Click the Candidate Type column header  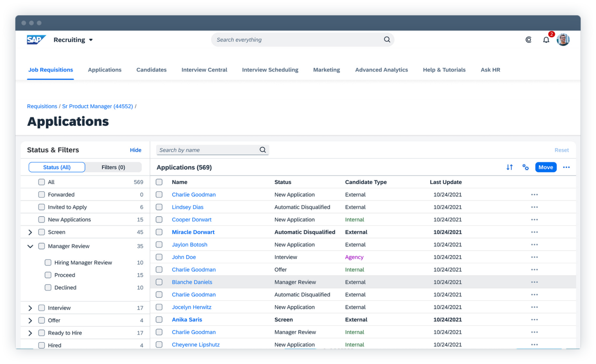(x=366, y=182)
